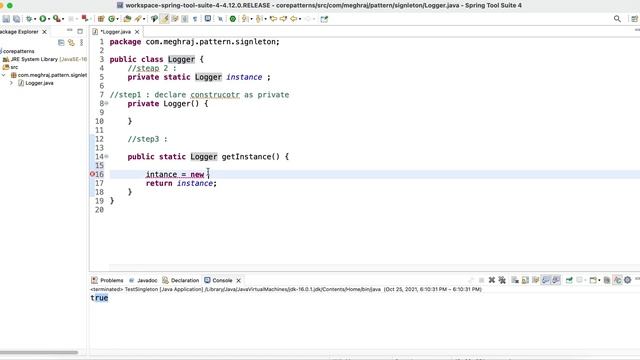Toggle Mark Occurrences highlighter icon
This screenshot has width=640, height=360.
(164, 19)
